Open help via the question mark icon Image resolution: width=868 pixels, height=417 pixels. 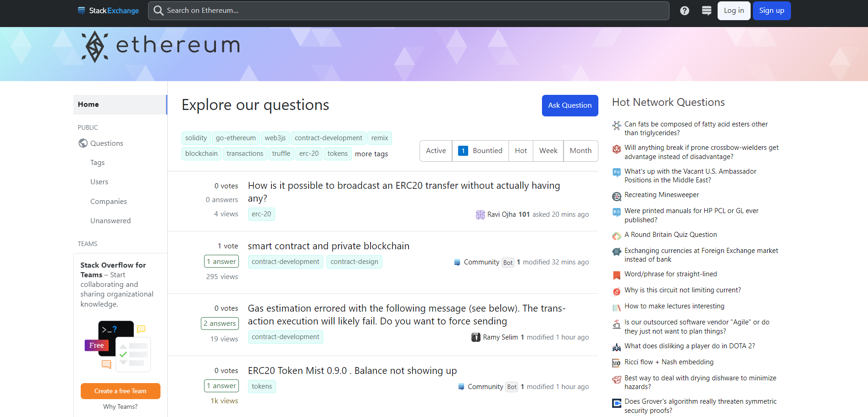click(684, 10)
